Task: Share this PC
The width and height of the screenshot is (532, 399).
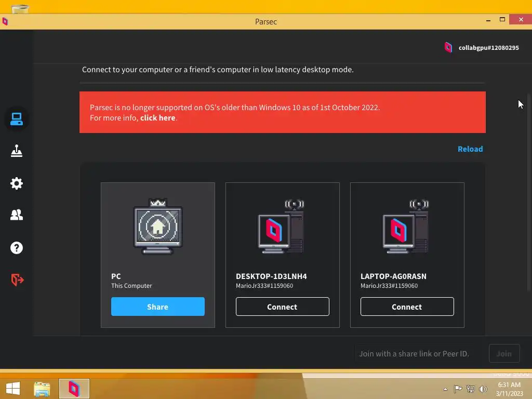Action: (x=158, y=307)
